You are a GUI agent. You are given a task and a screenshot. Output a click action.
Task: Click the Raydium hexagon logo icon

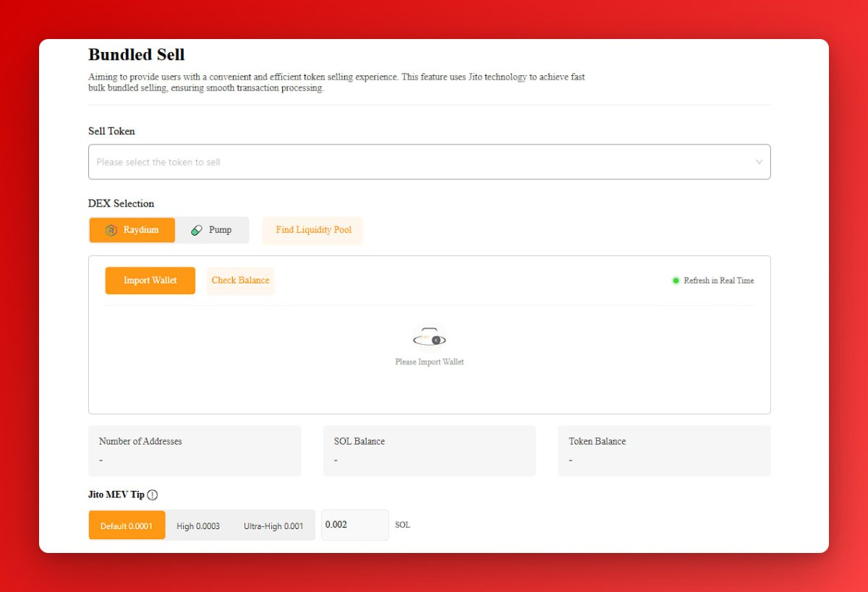click(111, 230)
